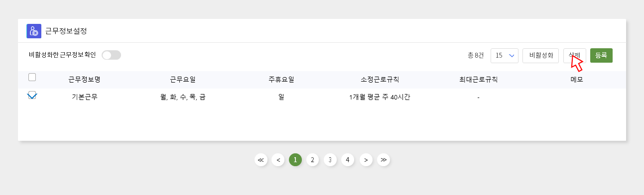
Task: Toggle 비활성화한 근무정보확인 switch
Action: [111, 55]
